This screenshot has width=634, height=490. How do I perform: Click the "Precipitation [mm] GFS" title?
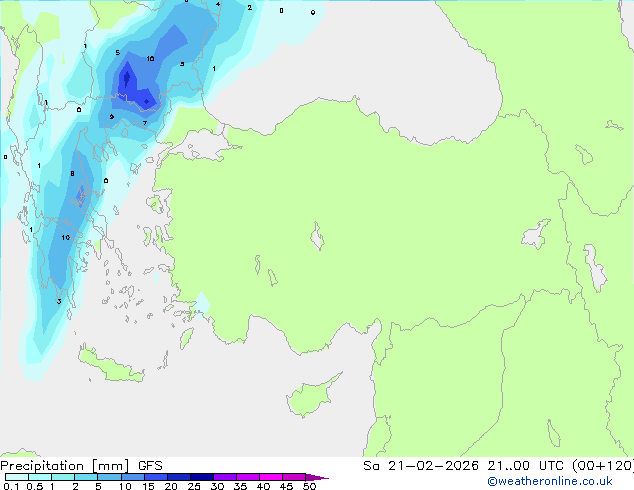pyautogui.click(x=81, y=466)
